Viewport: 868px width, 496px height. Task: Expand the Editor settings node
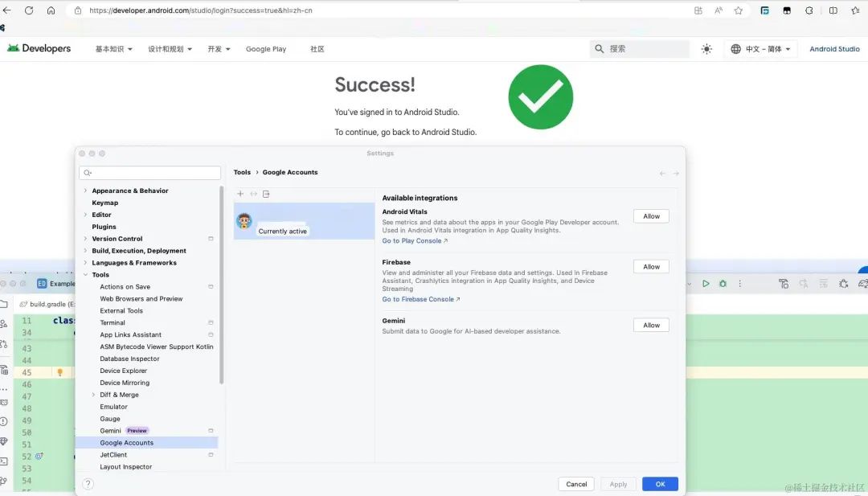(85, 215)
